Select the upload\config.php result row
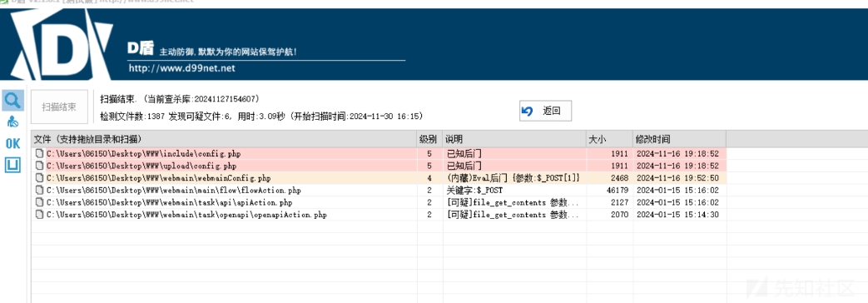This screenshot has height=303, width=868. [379, 166]
